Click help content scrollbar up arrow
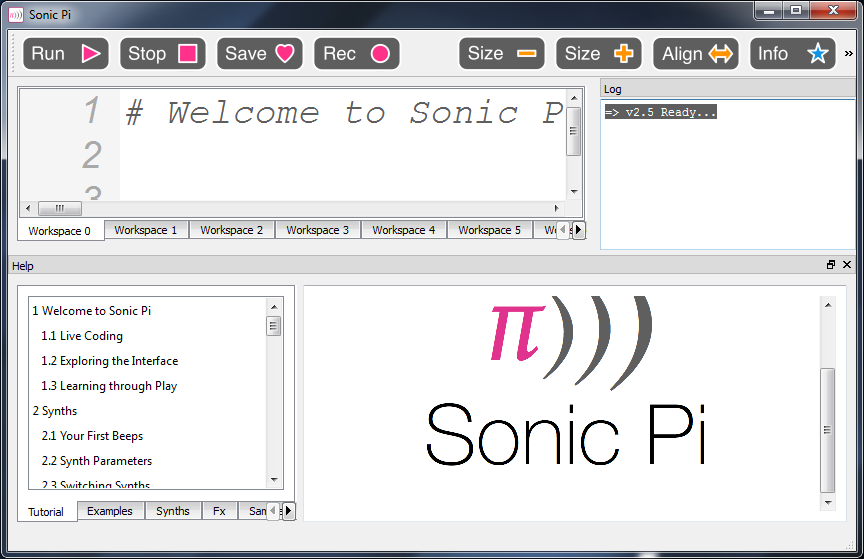Viewport: 864px width, 559px height. (828, 305)
